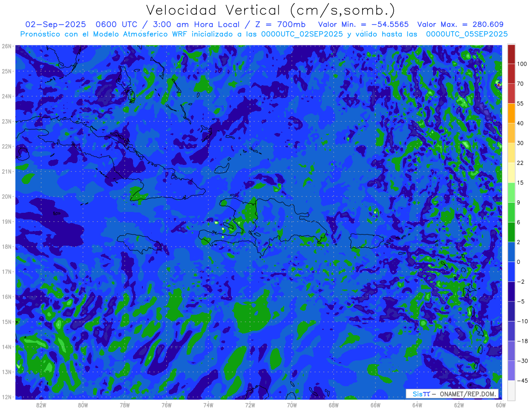Click the 14N latitude label
532x411 pixels.
pyautogui.click(x=6, y=347)
